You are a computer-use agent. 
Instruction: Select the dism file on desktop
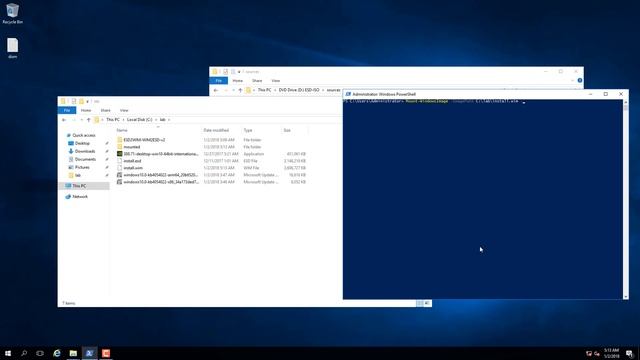[12, 48]
